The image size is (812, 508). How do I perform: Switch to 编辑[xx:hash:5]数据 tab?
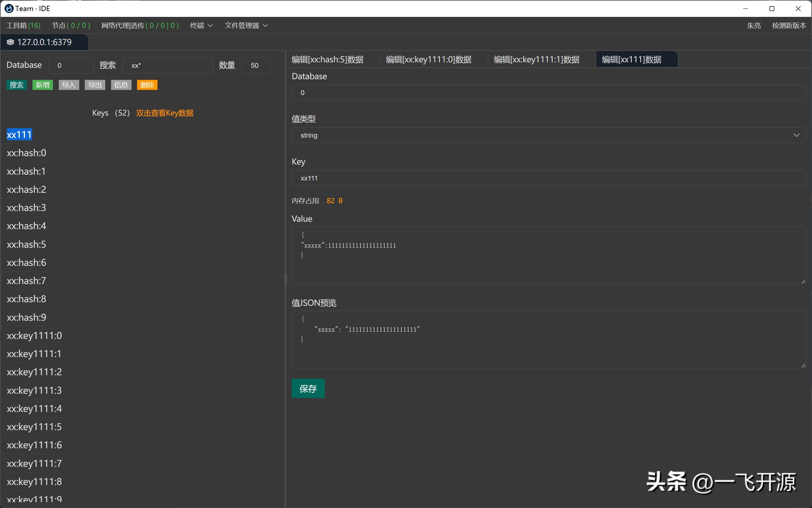coord(328,59)
